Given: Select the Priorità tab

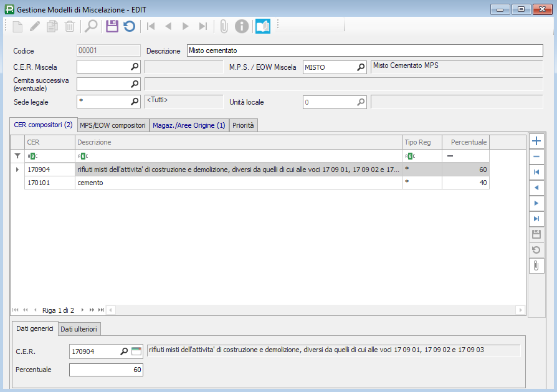Looking at the screenshot, I should tap(243, 125).
